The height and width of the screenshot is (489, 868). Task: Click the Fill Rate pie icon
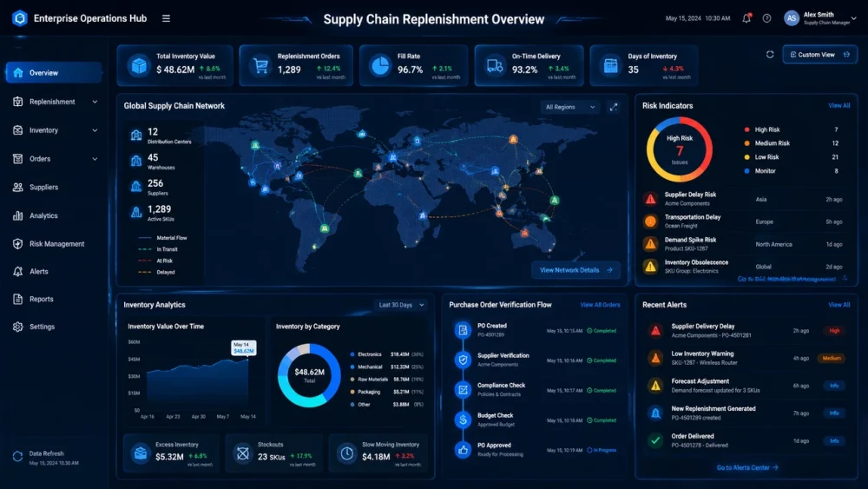pyautogui.click(x=380, y=65)
